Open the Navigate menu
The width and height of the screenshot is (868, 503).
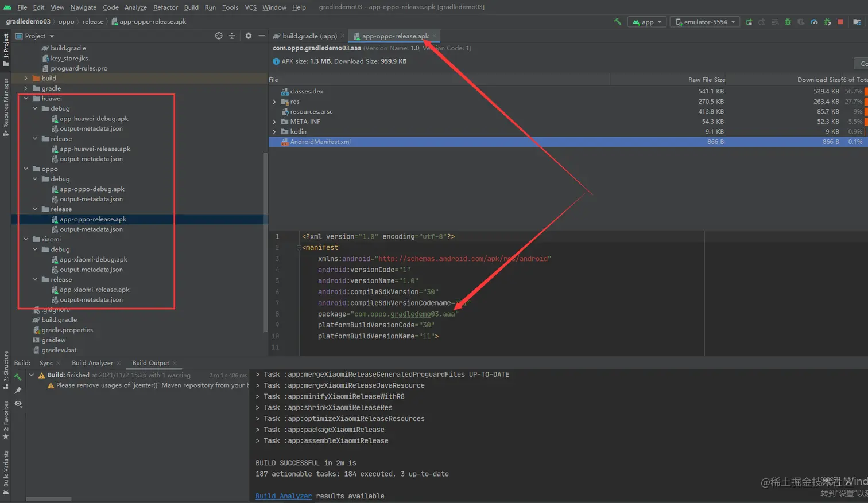pyautogui.click(x=83, y=7)
